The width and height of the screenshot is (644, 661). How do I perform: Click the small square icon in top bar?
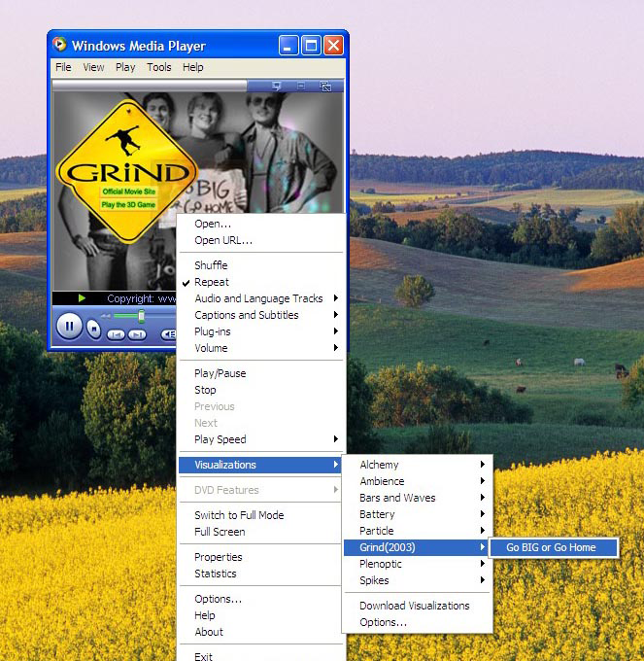(301, 86)
